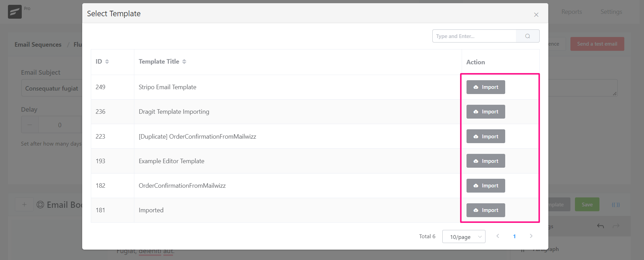Click the Save button behind dialog
This screenshot has width=644, height=260.
(587, 205)
